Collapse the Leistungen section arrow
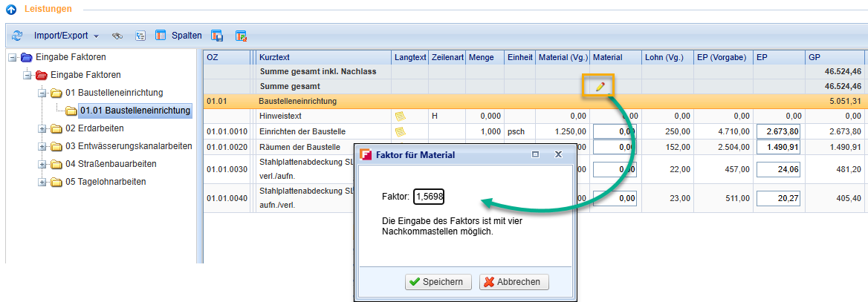 click(x=11, y=10)
